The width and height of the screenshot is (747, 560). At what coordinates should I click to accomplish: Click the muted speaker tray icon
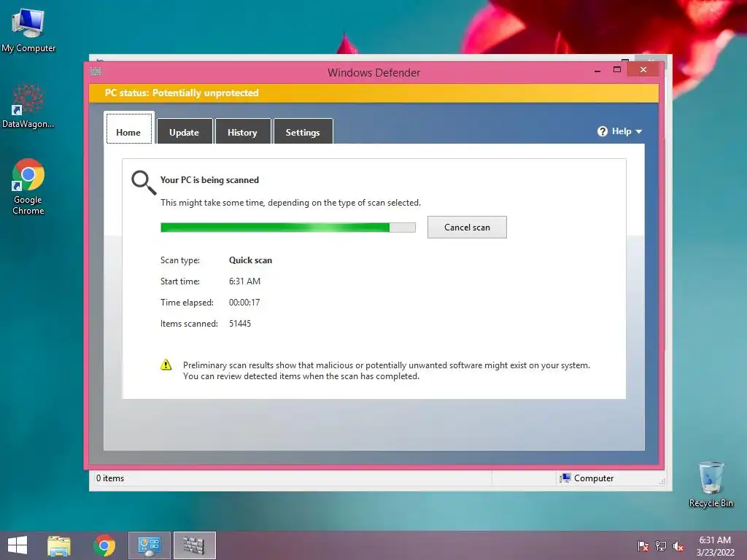[678, 545]
